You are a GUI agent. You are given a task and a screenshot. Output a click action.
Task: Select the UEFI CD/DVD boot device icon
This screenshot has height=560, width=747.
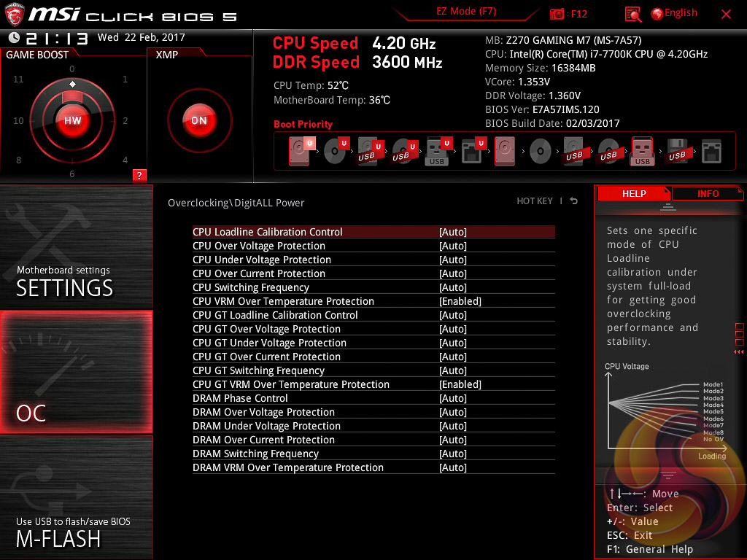336,151
